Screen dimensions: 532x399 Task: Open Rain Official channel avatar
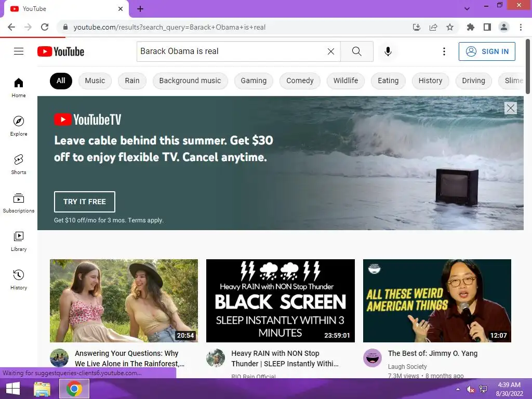[x=216, y=358]
